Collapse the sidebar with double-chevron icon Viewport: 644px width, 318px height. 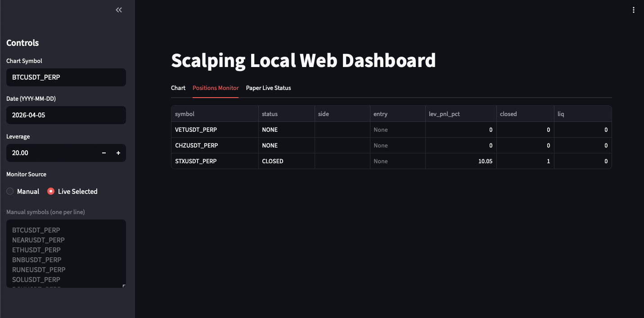pos(119,10)
